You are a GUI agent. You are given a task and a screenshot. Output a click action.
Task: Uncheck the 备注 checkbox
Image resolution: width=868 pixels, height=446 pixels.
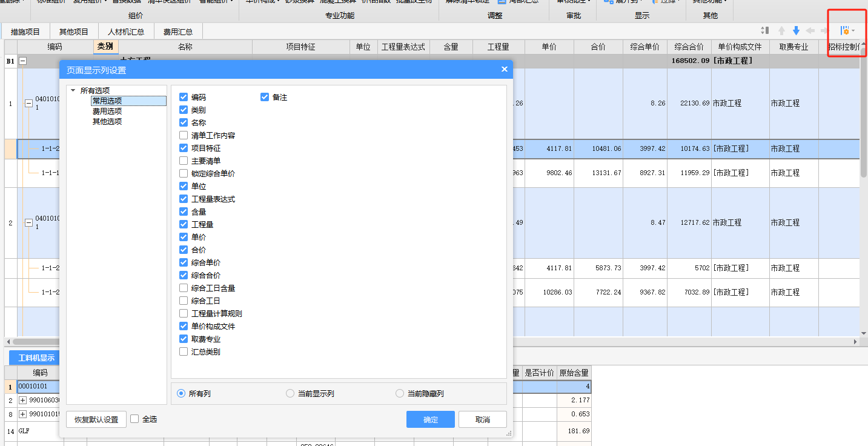point(265,97)
